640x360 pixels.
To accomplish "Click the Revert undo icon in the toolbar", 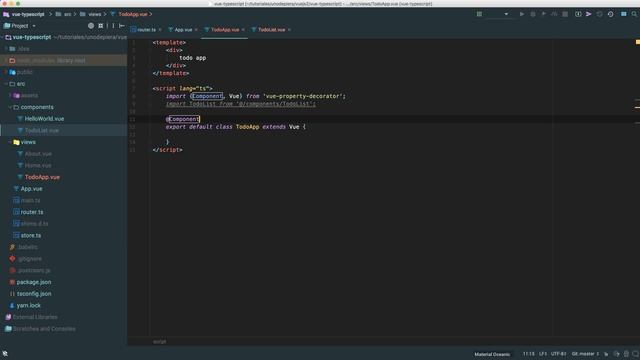I will click(599, 14).
